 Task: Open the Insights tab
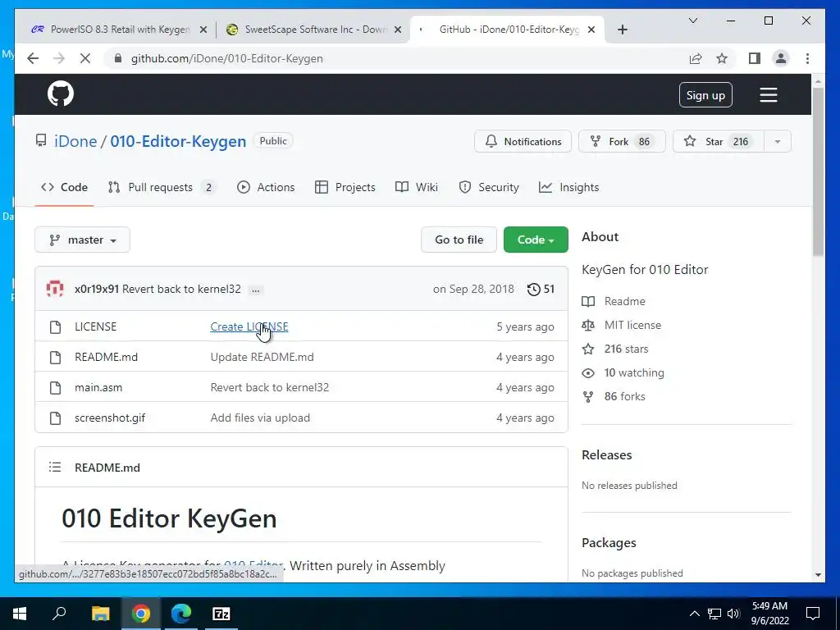pos(569,187)
